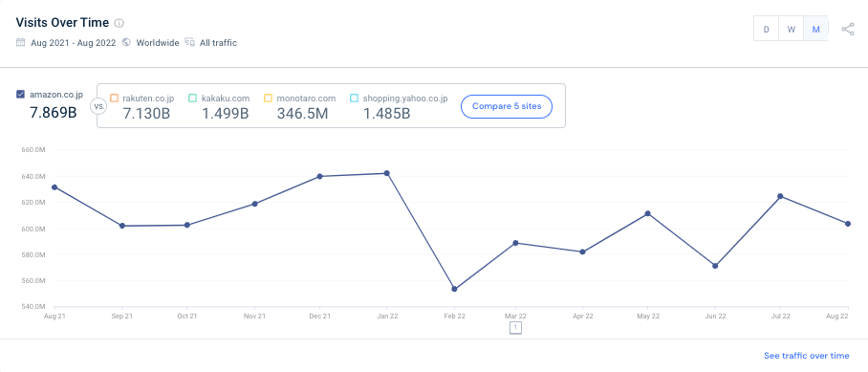This screenshot has width=868, height=372.
Task: Click the devices icon beside All traffic
Action: point(190,42)
